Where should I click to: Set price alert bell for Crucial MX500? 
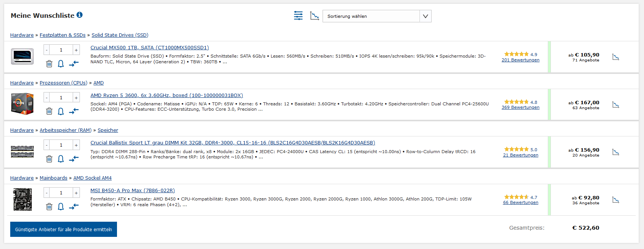click(x=61, y=64)
